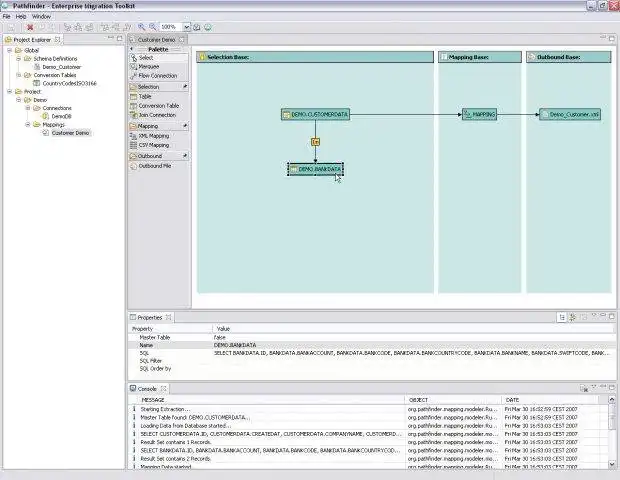Click the SQL property value cell

(413, 353)
